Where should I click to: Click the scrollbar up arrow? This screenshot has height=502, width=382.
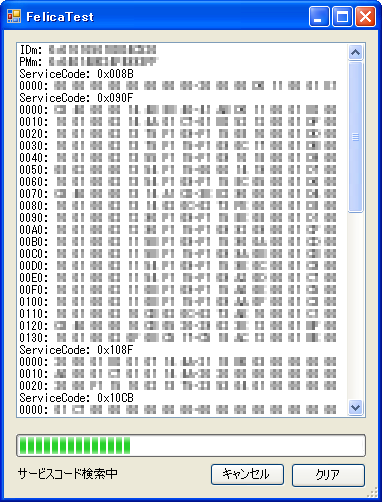[355, 52]
